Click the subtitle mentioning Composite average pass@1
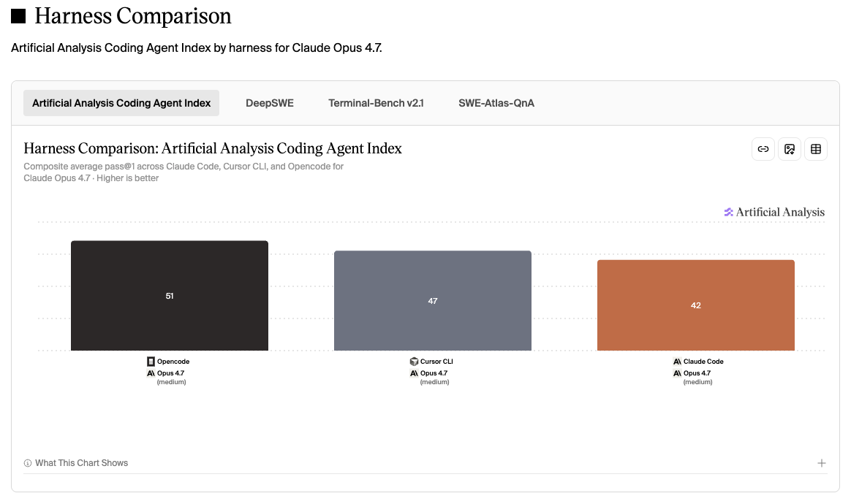 point(184,172)
